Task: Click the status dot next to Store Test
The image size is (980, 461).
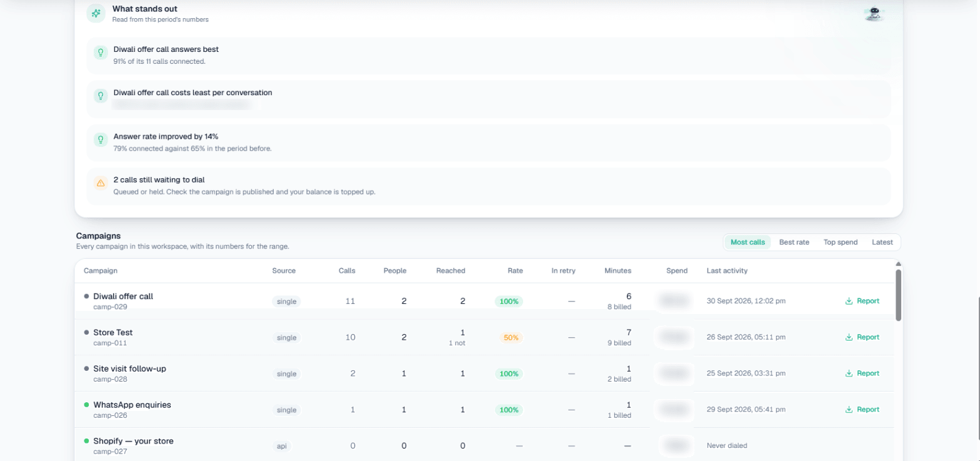Action: pos(86,332)
